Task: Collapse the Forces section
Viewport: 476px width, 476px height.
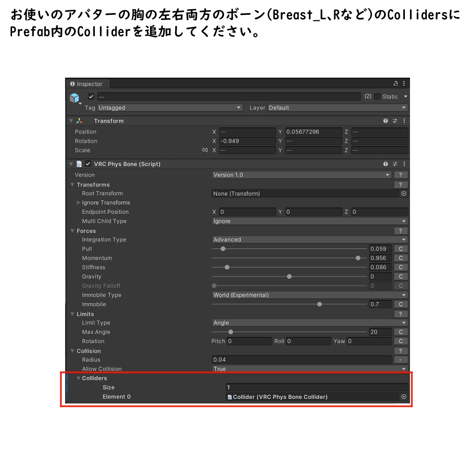Action: click(x=72, y=231)
